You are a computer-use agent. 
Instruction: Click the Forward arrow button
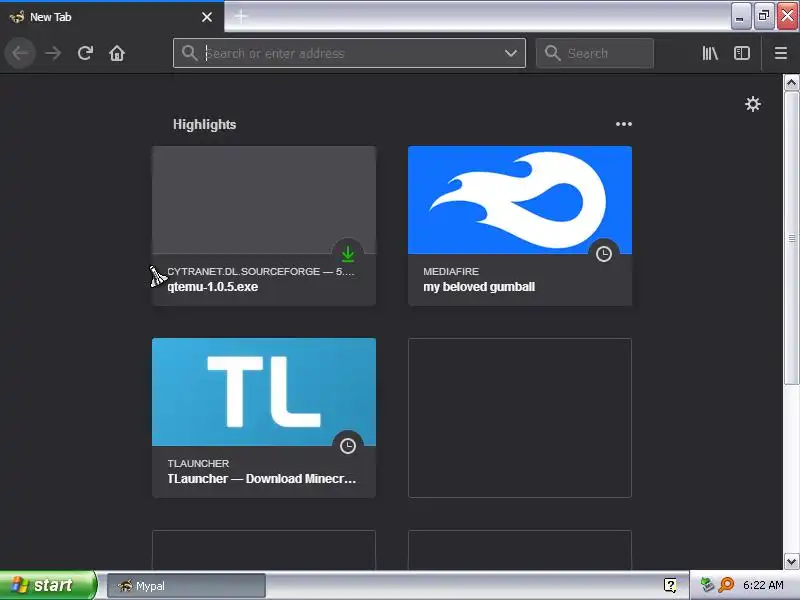click(53, 53)
